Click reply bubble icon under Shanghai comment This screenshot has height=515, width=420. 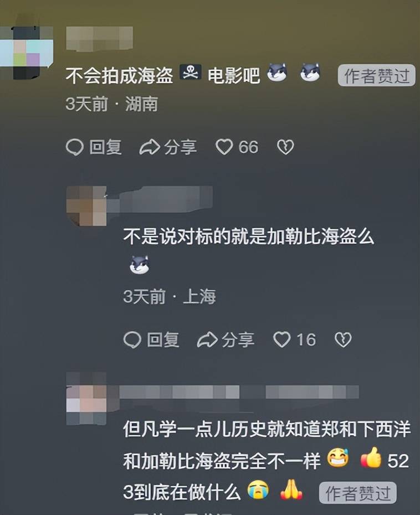(x=132, y=339)
